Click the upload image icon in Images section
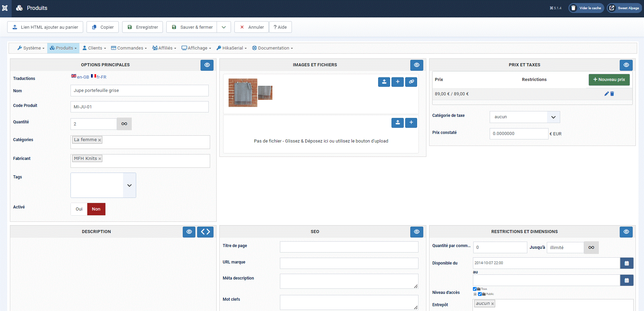This screenshot has width=644, height=311. [x=384, y=82]
